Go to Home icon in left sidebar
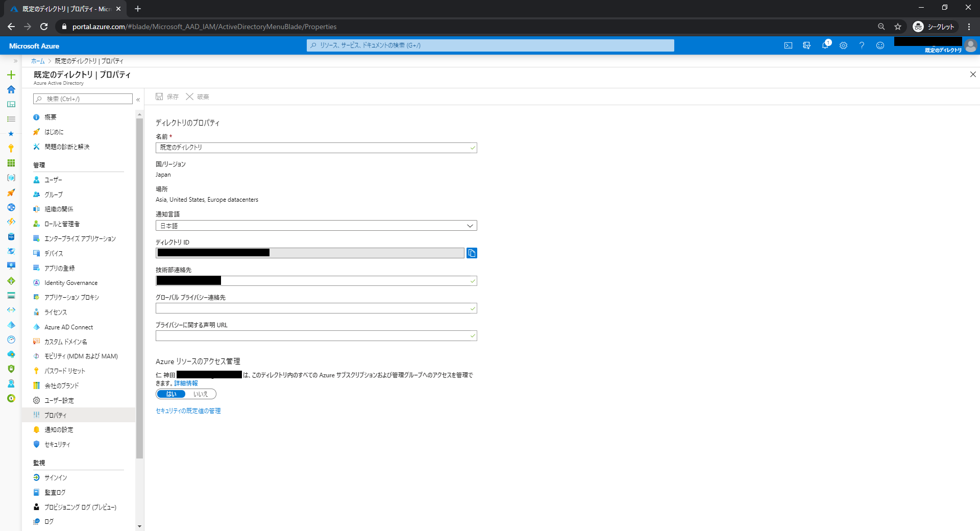The height and width of the screenshot is (531, 980). point(11,89)
